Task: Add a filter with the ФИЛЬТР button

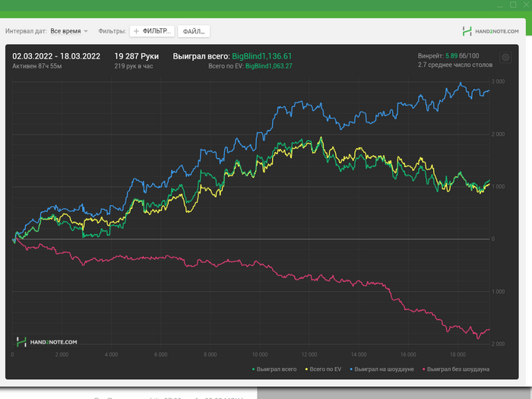Action: [152, 31]
